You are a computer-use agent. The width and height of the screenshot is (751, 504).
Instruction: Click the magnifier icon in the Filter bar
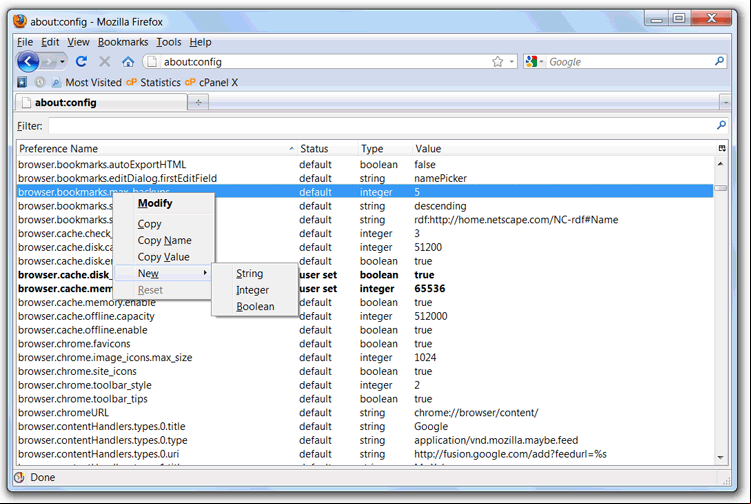pyautogui.click(x=721, y=126)
